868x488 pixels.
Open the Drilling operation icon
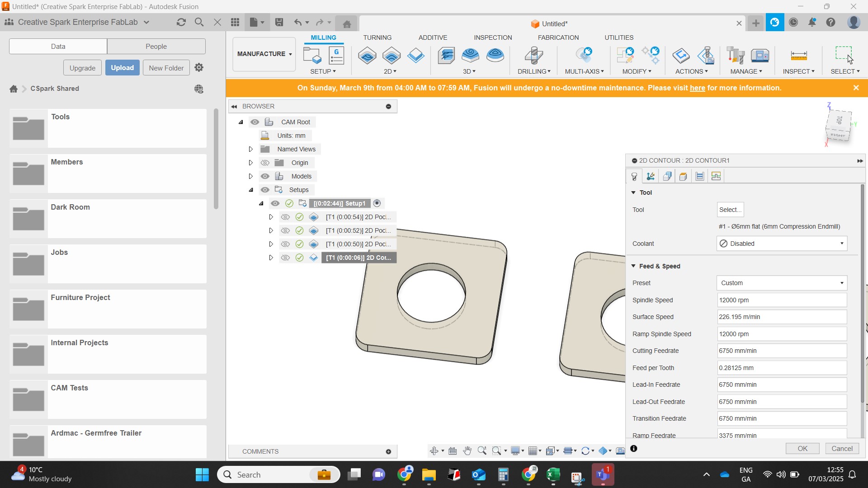point(534,56)
